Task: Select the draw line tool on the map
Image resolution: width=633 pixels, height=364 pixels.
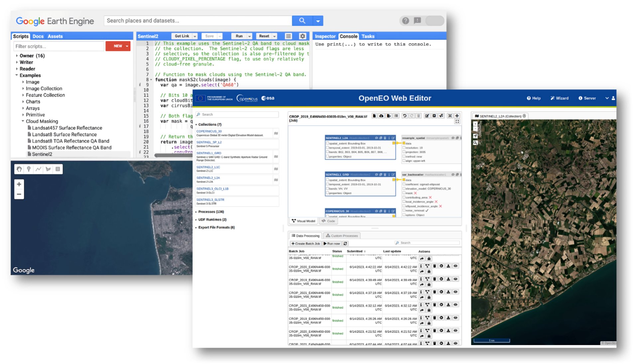Action: point(39,169)
